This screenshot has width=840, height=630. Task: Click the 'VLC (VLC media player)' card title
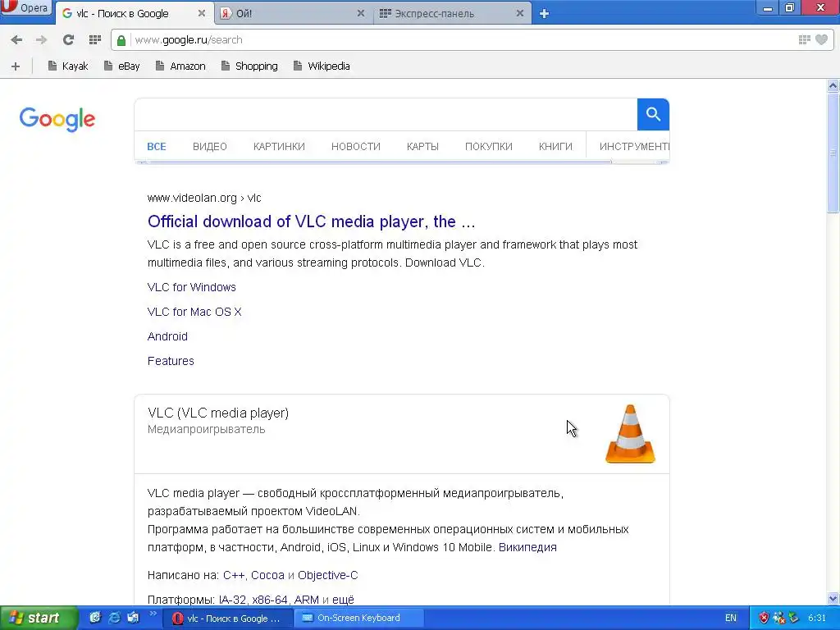click(x=218, y=413)
